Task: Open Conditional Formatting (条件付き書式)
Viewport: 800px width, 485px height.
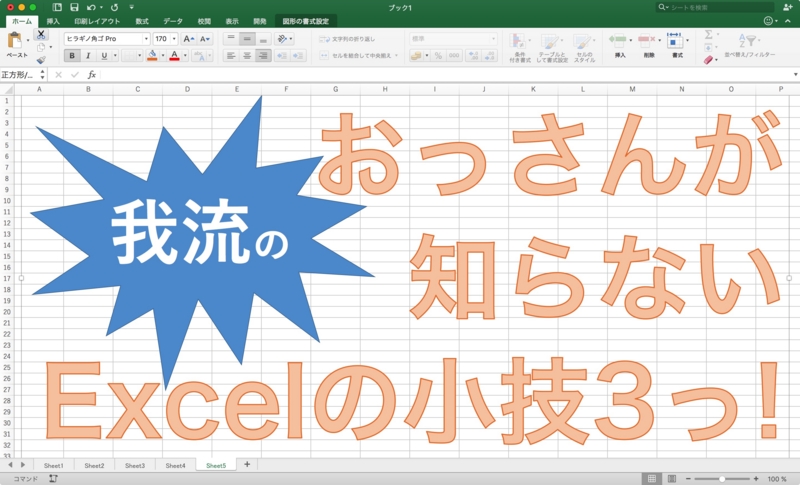Action: pos(520,47)
